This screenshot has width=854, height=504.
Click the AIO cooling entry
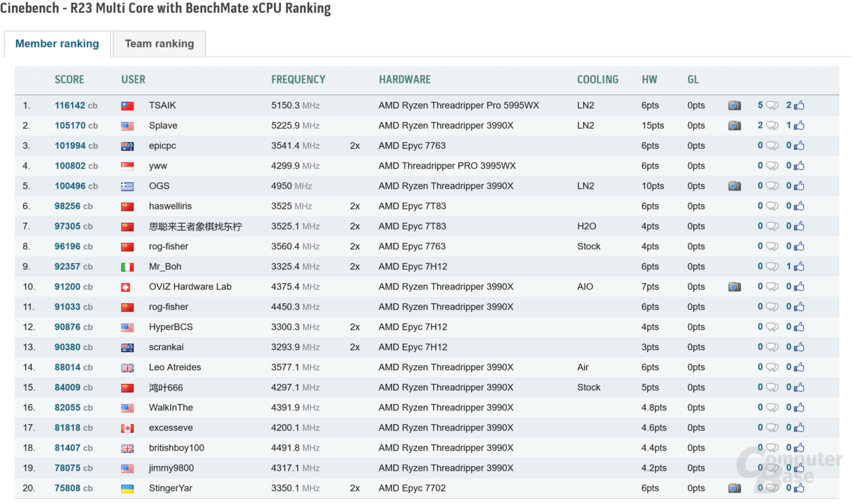[585, 287]
